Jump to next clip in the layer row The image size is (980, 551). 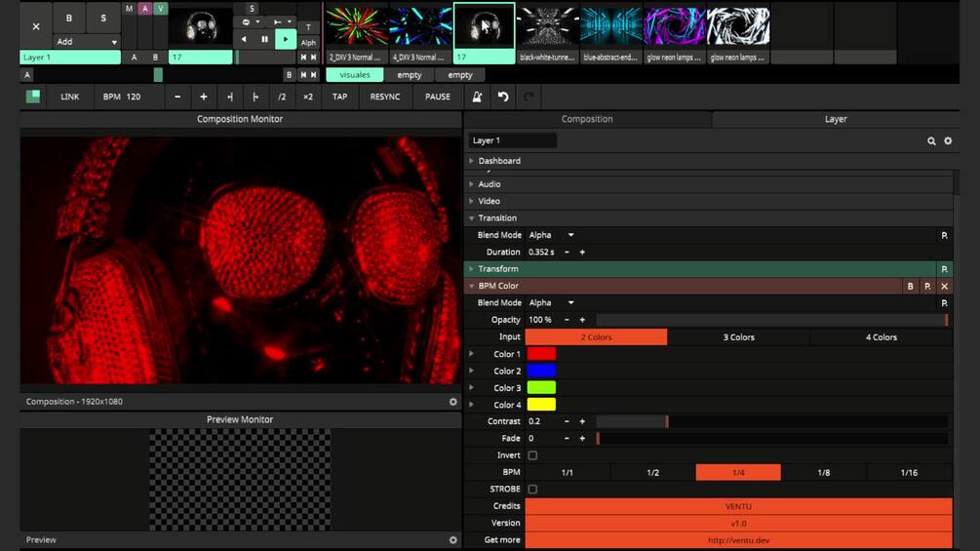coord(314,57)
